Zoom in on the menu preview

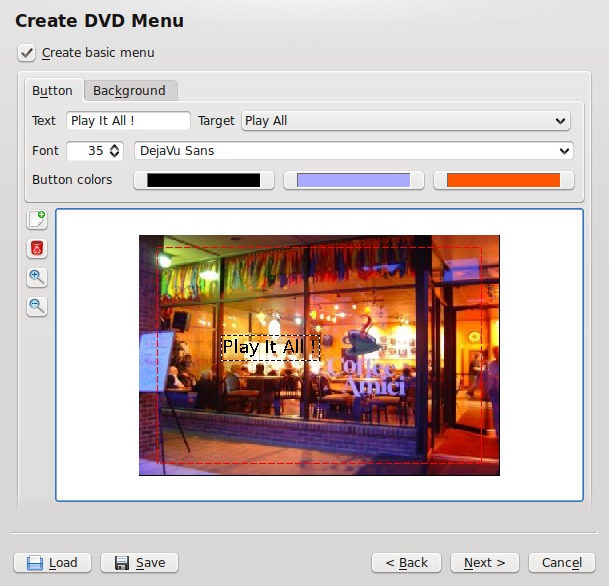37,277
